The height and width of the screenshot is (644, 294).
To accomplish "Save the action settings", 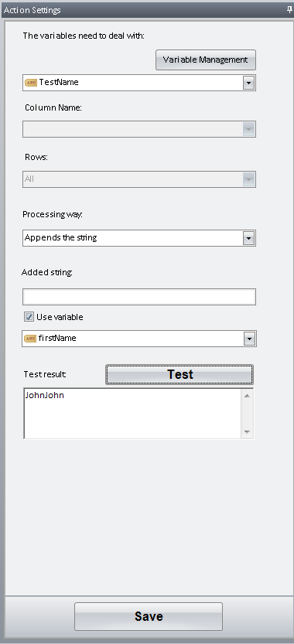I will (x=149, y=616).
